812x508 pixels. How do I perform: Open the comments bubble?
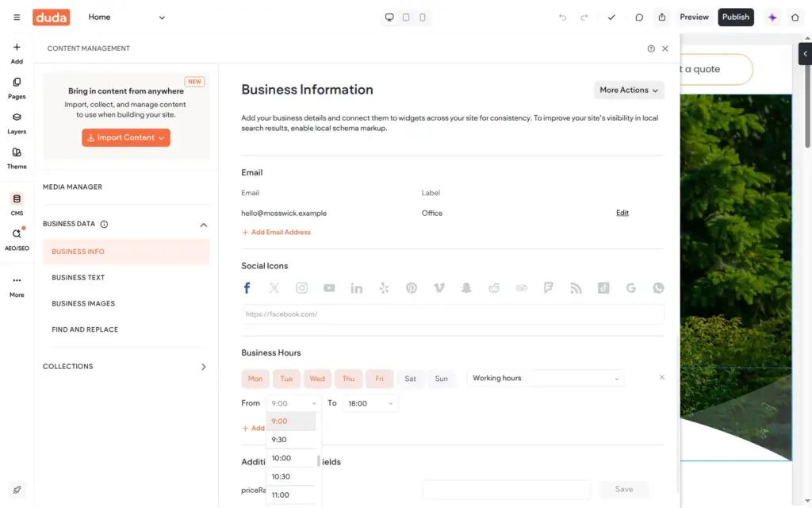[639, 17]
